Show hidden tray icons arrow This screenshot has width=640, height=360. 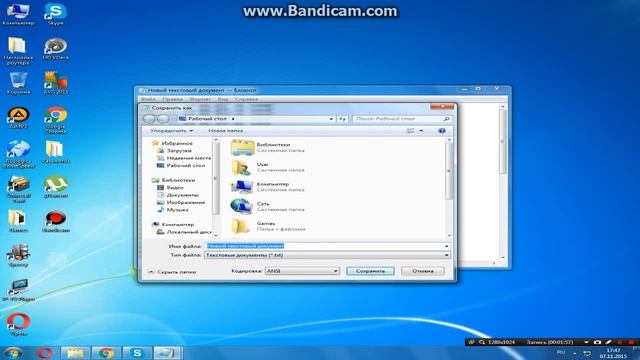574,353
